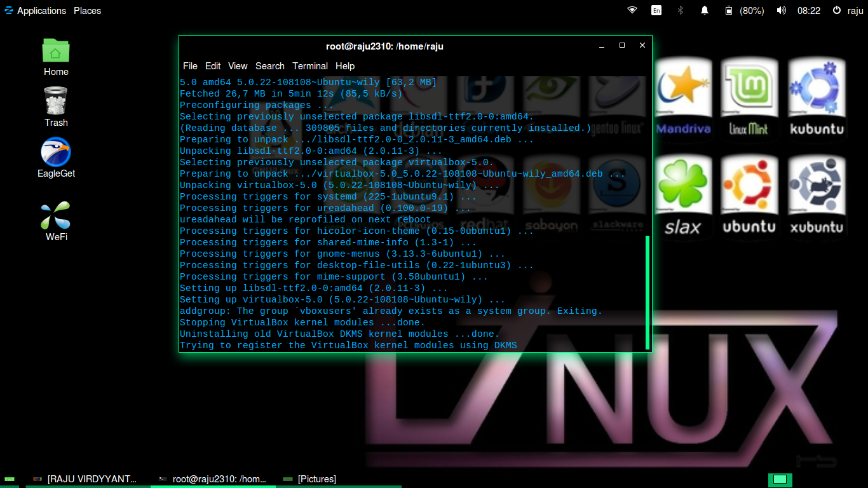
Task: Click 'Uninstalling old VirtualBox DKMS' line
Action: coord(340,334)
